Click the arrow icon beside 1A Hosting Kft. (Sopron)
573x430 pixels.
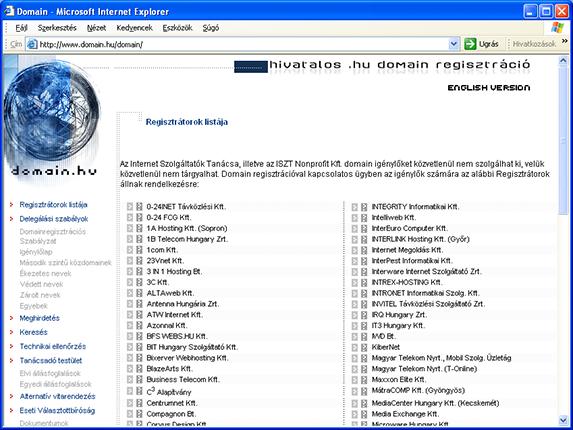130,228
